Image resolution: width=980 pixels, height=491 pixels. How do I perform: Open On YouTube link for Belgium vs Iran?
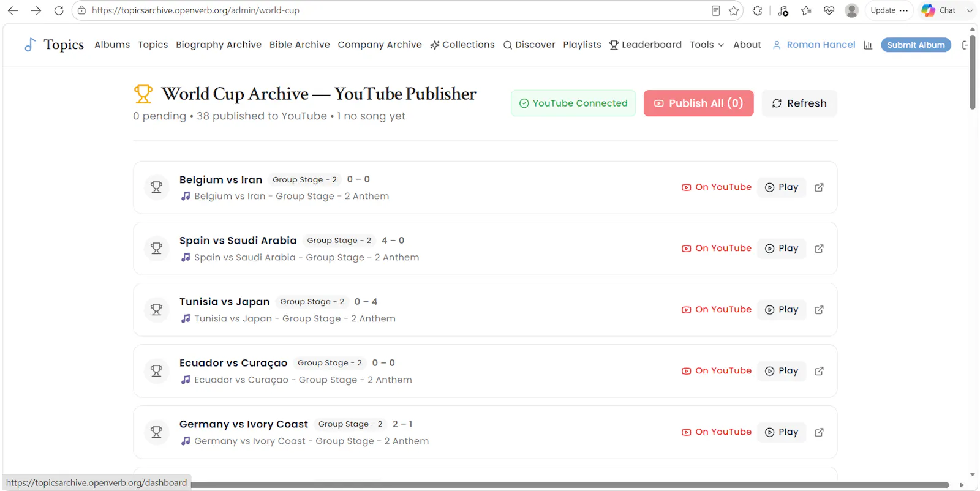pos(717,187)
